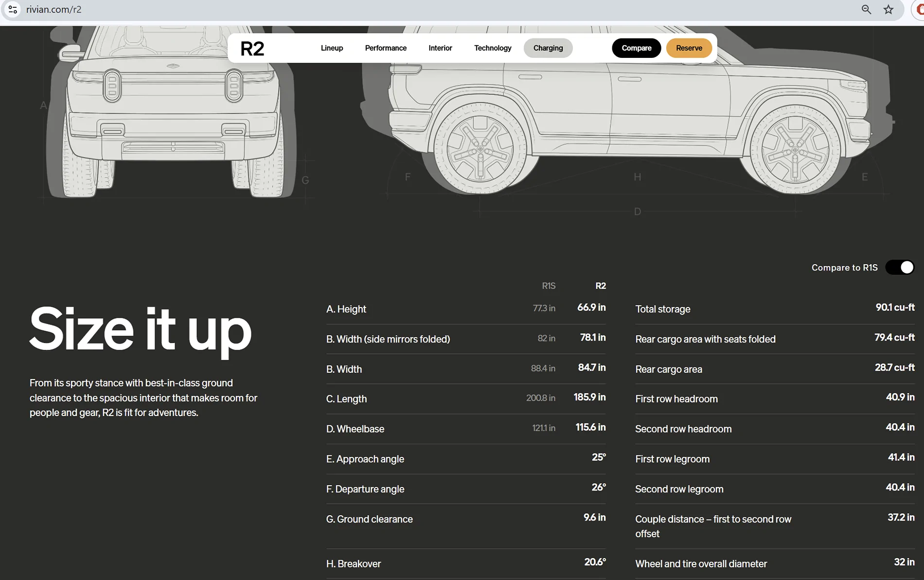924x580 pixels.
Task: Click the black Compare button
Action: [x=637, y=48]
